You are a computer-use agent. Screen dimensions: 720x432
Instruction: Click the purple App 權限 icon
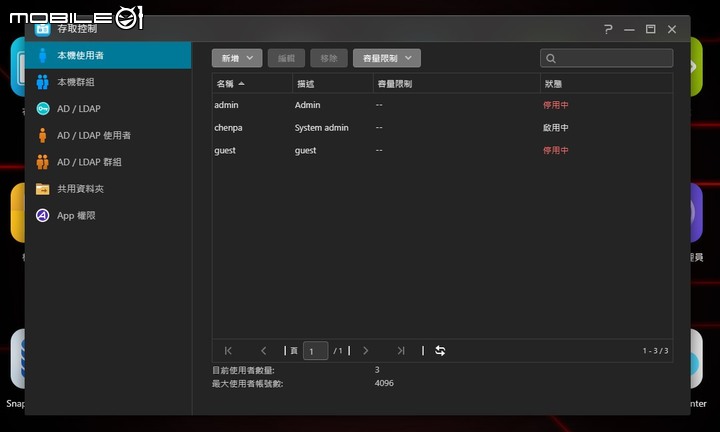[x=43, y=215]
